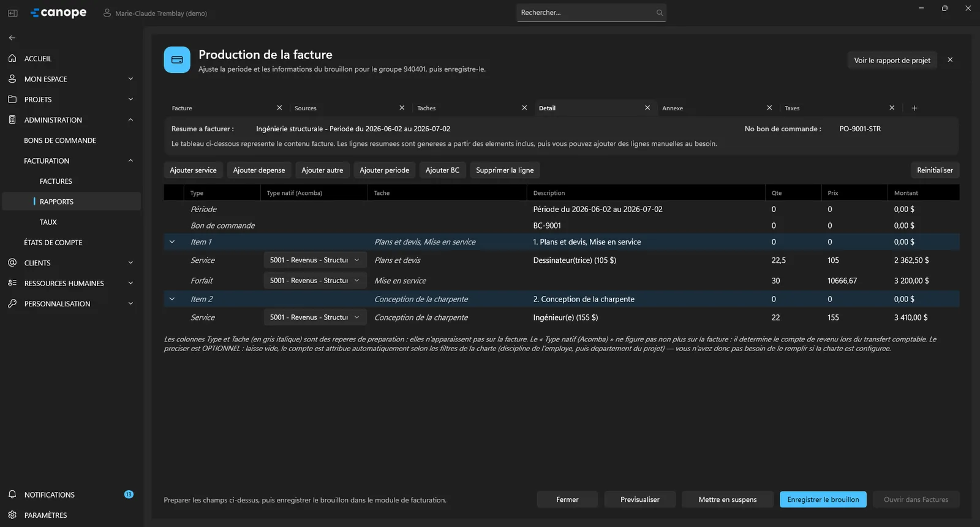This screenshot has width=980, height=527.
Task: Switch to the Sources tab
Action: [306, 108]
